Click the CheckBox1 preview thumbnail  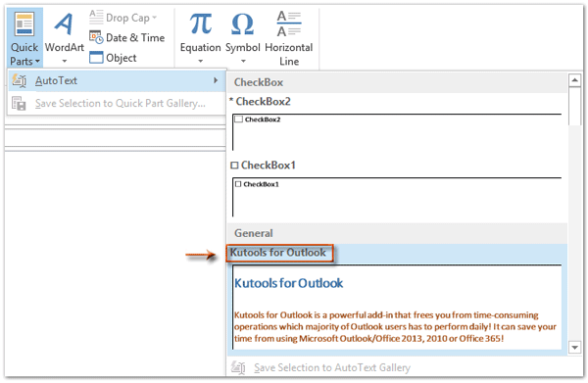pos(397,197)
